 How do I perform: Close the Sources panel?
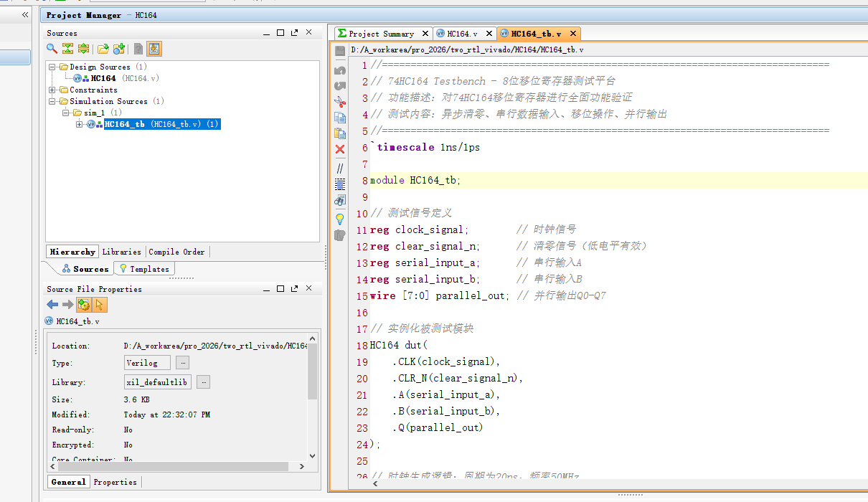click(x=309, y=33)
